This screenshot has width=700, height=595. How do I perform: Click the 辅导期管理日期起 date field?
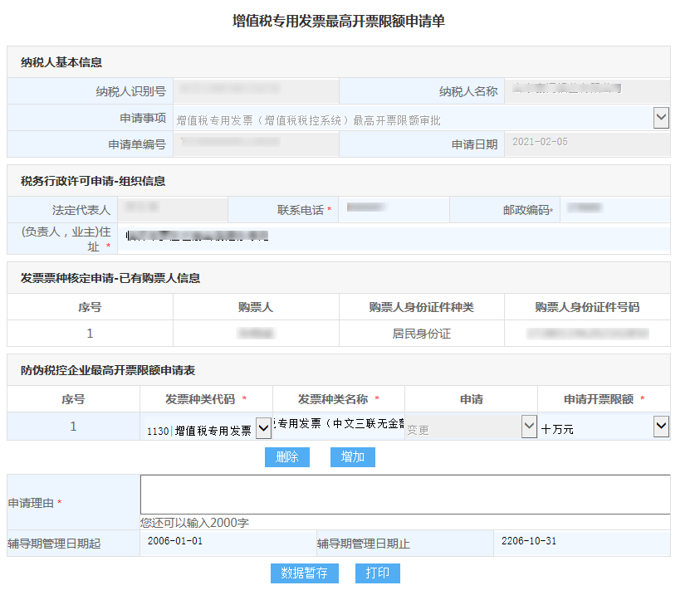point(226,544)
